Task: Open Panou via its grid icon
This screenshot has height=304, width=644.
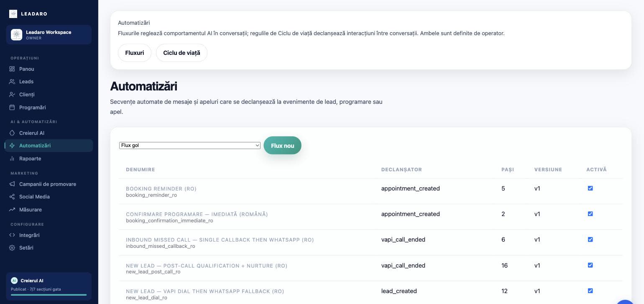Action: pyautogui.click(x=12, y=69)
